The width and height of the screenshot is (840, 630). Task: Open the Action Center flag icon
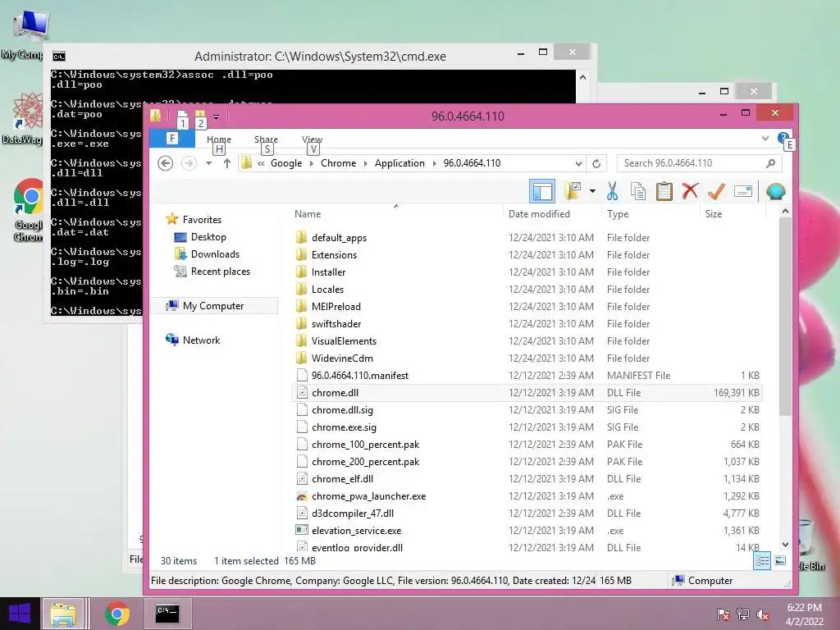724,614
